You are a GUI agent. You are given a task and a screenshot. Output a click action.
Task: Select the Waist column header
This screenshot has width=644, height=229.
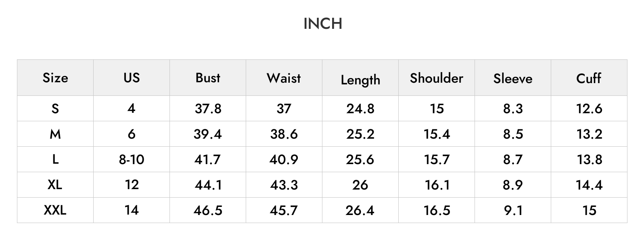pyautogui.click(x=284, y=78)
